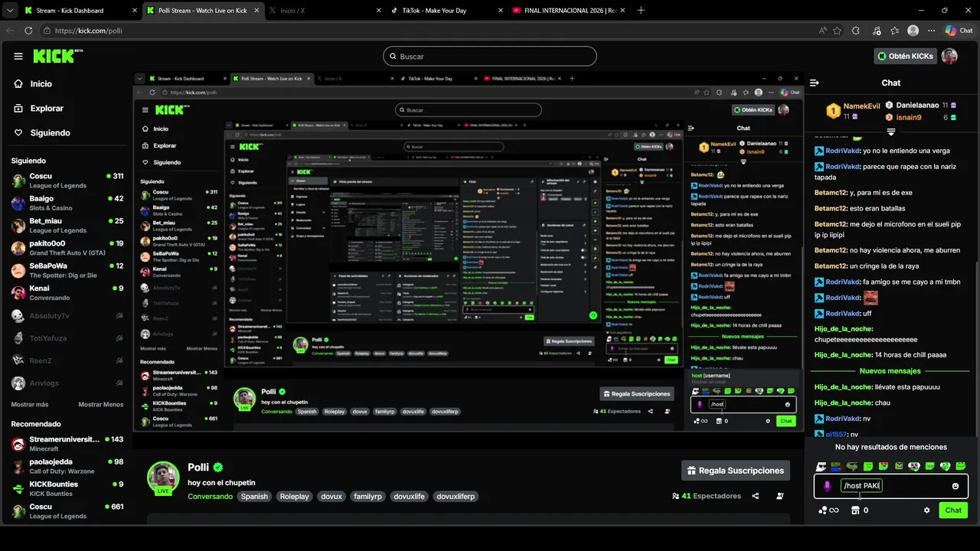This screenshot has height=551, width=980.
Task: Click the purple microphone icon in chat input
Action: pyautogui.click(x=827, y=486)
